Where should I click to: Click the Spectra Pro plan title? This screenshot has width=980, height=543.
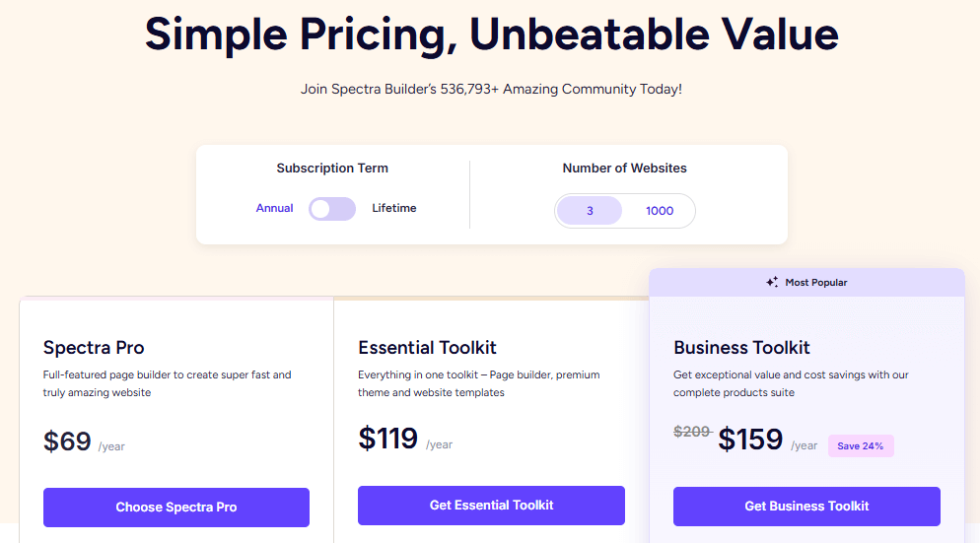[x=94, y=348]
